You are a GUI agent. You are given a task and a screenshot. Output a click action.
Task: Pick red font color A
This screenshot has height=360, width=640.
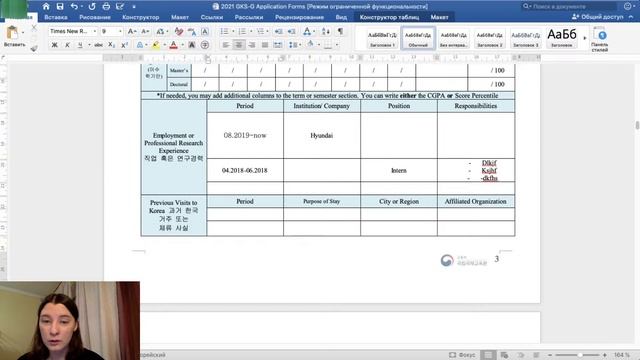(173, 45)
